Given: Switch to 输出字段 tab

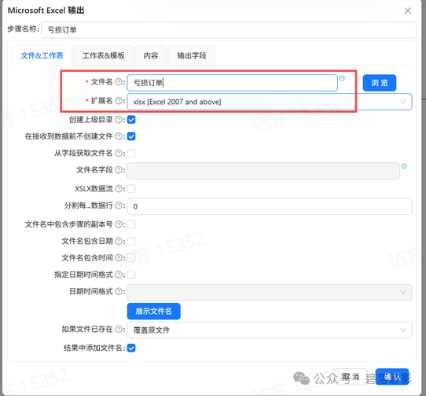Looking at the screenshot, I should tap(191, 55).
